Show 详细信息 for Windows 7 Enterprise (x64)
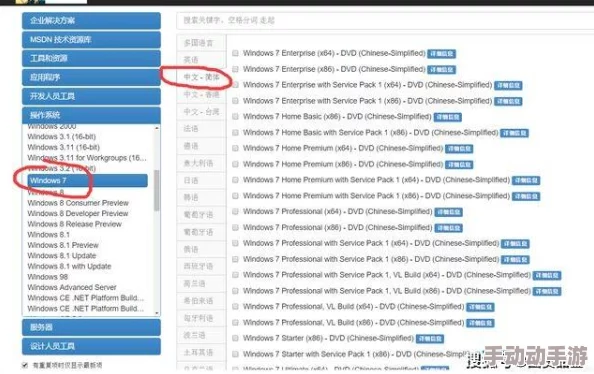The image size is (594, 374). click(441, 54)
